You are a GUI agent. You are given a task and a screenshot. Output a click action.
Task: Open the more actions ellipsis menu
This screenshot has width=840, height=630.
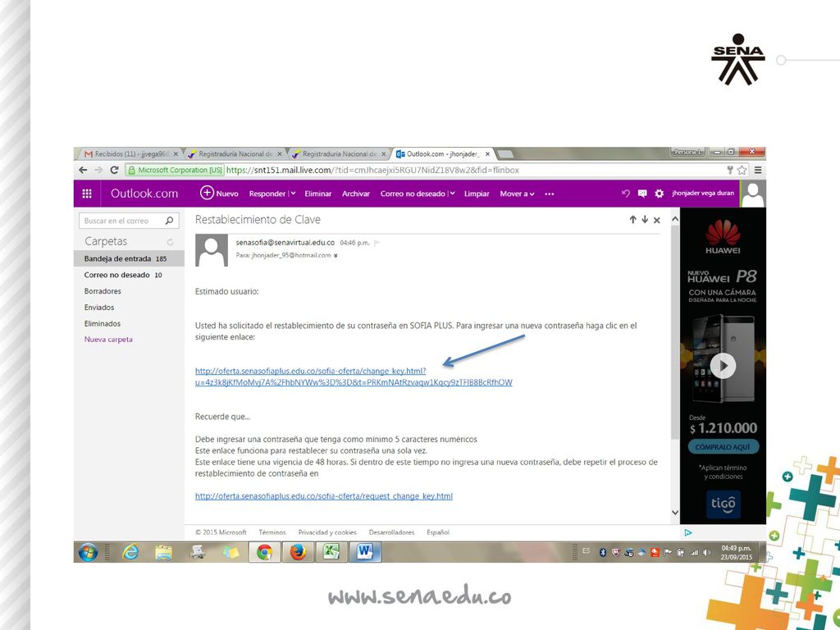(x=549, y=194)
